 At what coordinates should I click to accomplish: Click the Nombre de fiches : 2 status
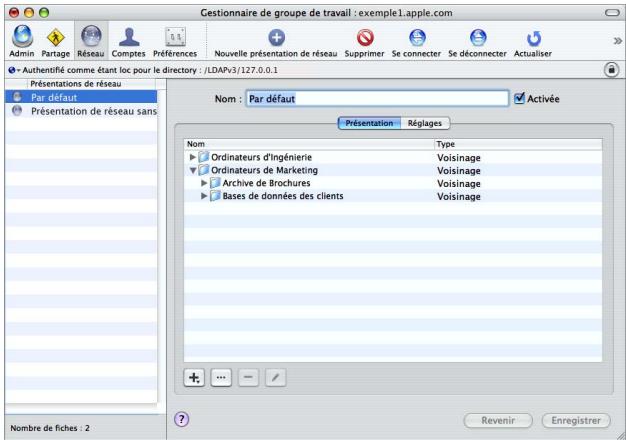[50, 428]
